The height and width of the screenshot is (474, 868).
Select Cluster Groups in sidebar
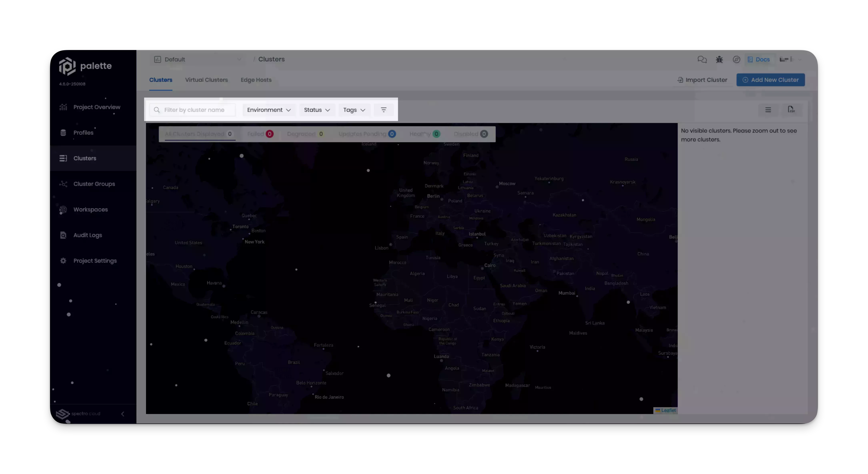pos(94,183)
